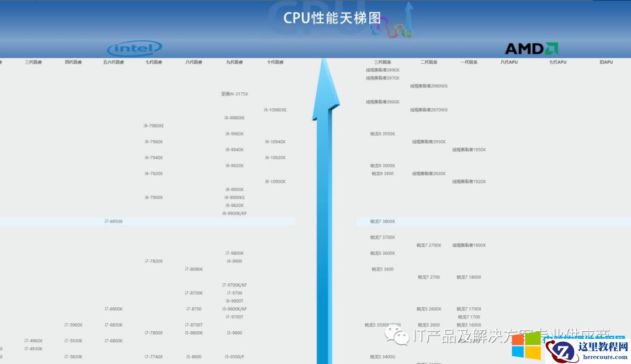Click the i7-7820X entry
The image size is (631, 364).
[154, 261]
